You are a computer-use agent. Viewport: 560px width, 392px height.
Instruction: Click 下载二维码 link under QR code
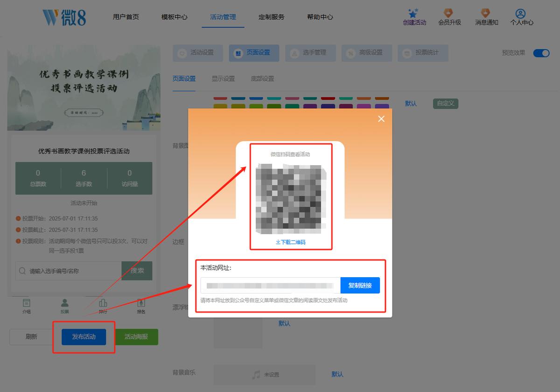point(290,242)
